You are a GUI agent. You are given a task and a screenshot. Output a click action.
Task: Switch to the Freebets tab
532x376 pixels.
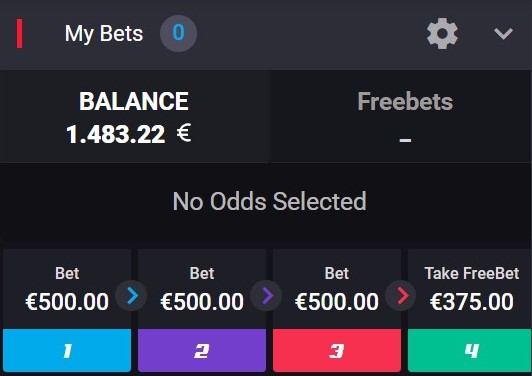point(401,117)
